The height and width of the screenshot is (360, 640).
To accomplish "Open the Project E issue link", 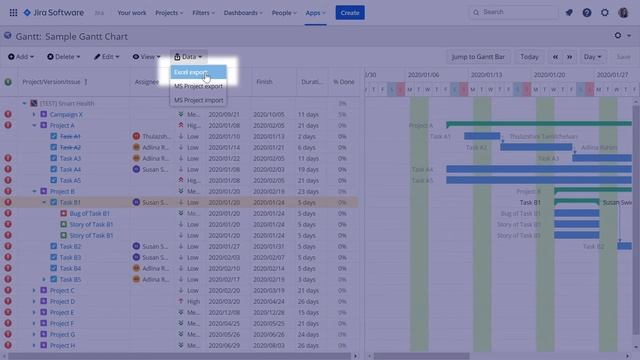I will pos(62,312).
